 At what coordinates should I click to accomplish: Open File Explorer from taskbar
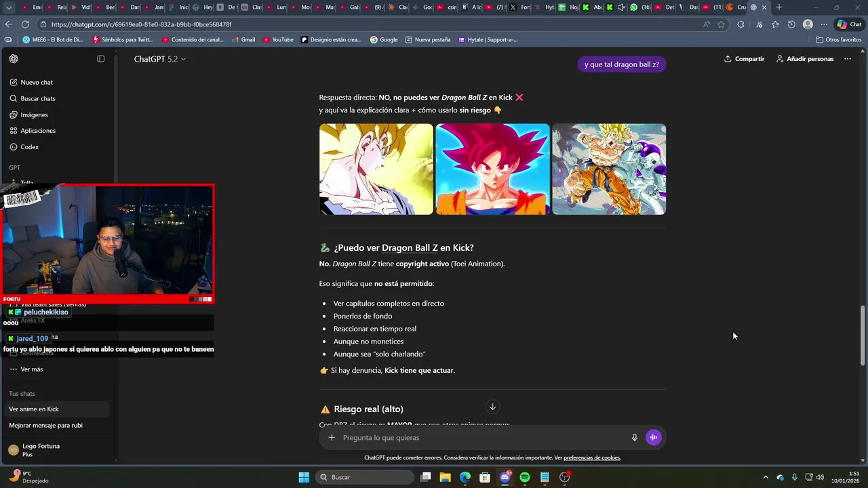[x=446, y=477]
